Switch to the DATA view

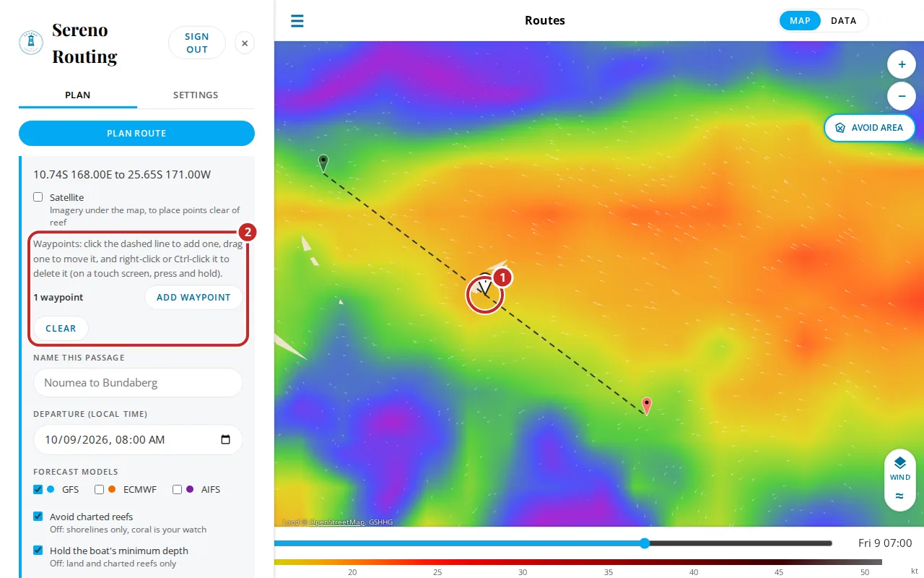point(844,21)
